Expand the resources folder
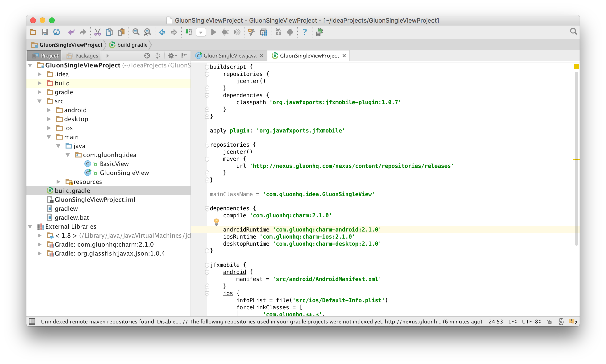This screenshot has width=606, height=364. coord(58,182)
